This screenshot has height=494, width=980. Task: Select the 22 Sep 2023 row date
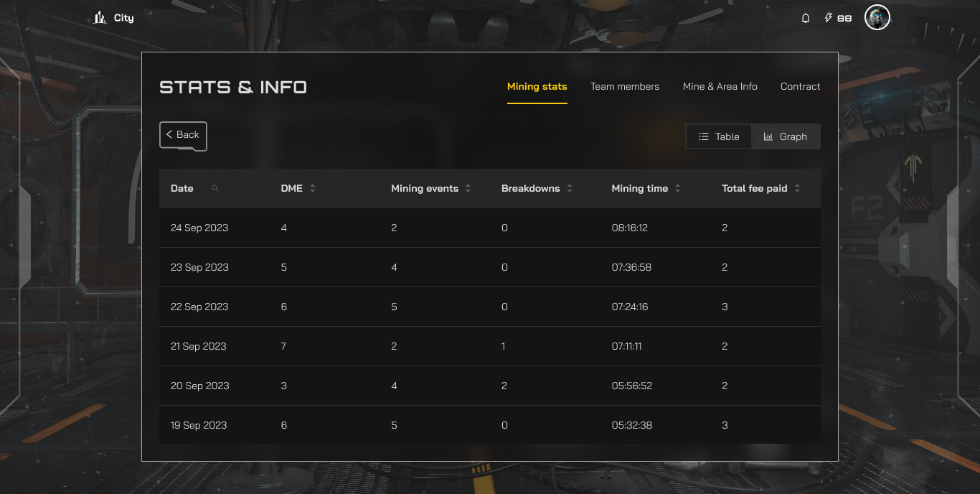[199, 307]
